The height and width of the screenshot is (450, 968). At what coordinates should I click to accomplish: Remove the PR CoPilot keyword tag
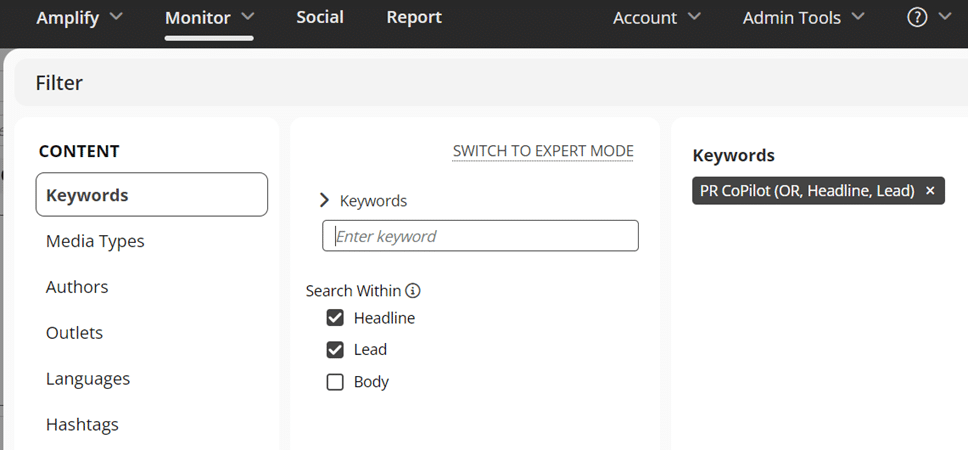coord(930,191)
